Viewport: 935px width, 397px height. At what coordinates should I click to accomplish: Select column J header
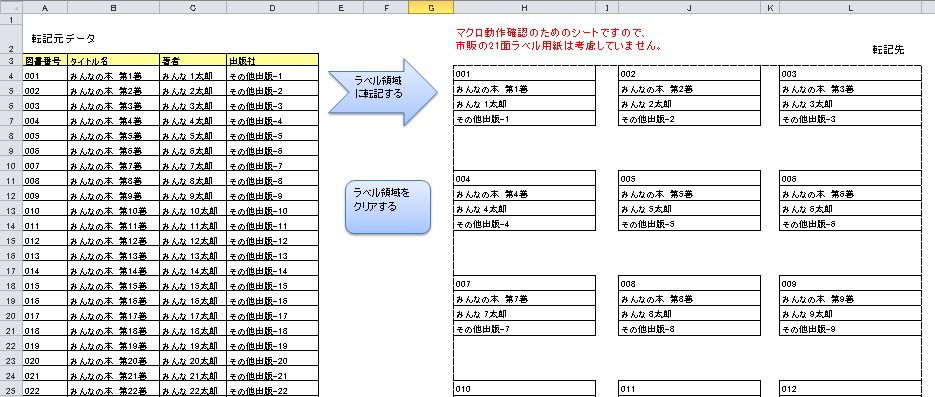click(689, 7)
